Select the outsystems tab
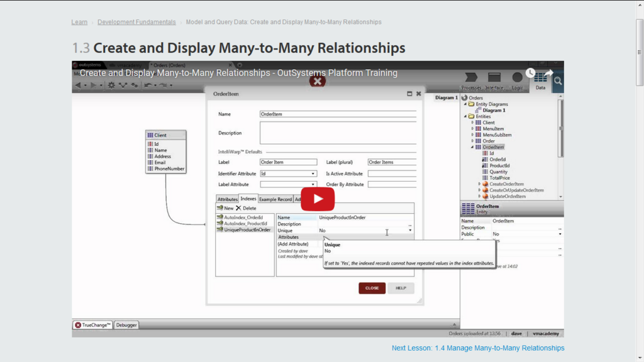Viewport: 644px width, 362px height. coord(88,65)
